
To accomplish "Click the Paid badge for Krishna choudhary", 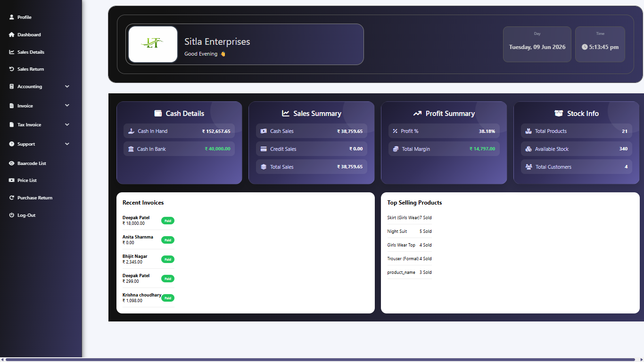I will 168,298.
